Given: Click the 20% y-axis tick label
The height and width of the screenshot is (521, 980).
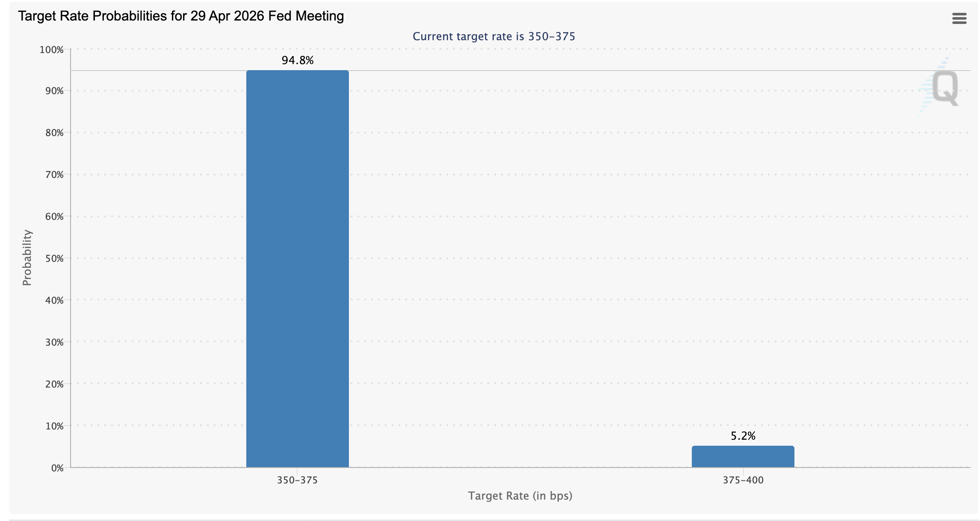Looking at the screenshot, I should click(54, 384).
